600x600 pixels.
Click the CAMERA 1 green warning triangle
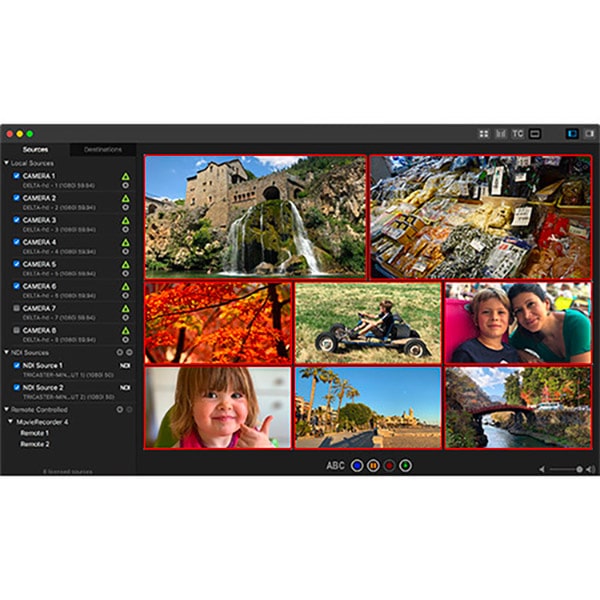click(126, 176)
